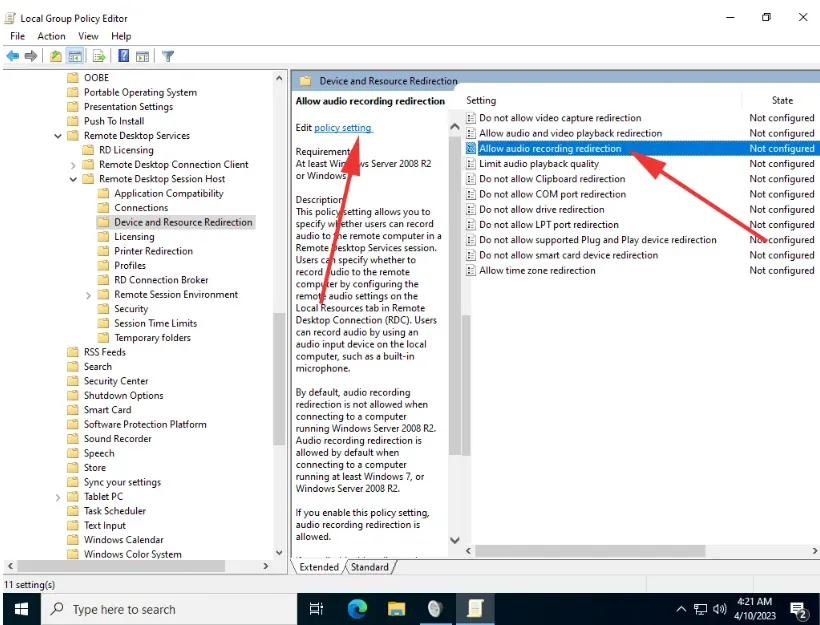Click policy icon beside Allow time zone redirection

(471, 270)
